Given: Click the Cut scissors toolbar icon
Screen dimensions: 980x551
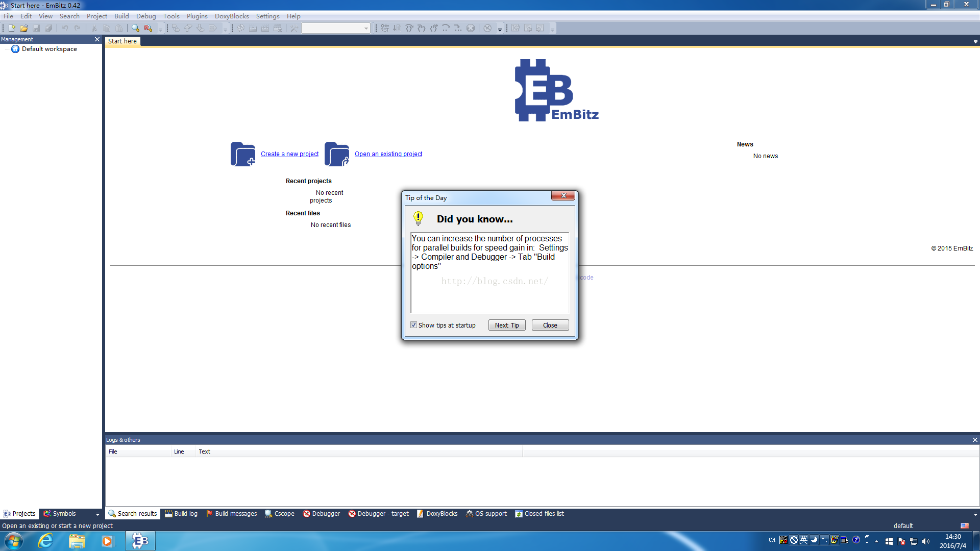Looking at the screenshot, I should click(x=94, y=28).
